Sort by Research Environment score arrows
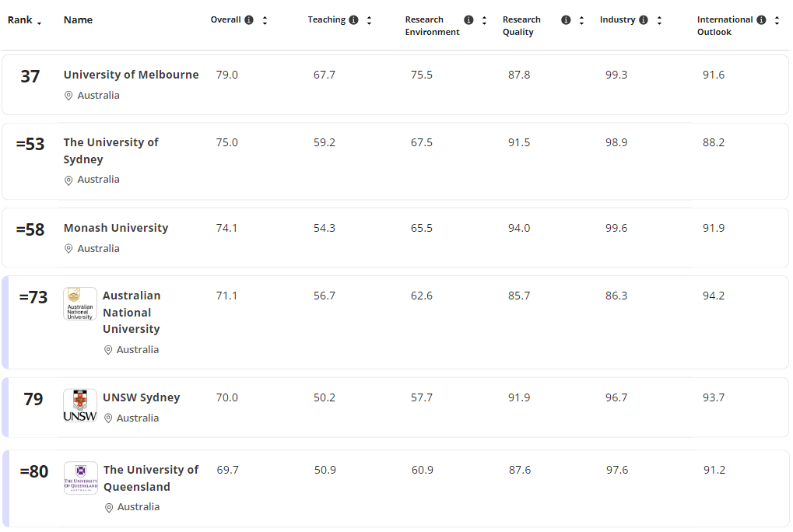The width and height of the screenshot is (793, 532). tap(484, 20)
